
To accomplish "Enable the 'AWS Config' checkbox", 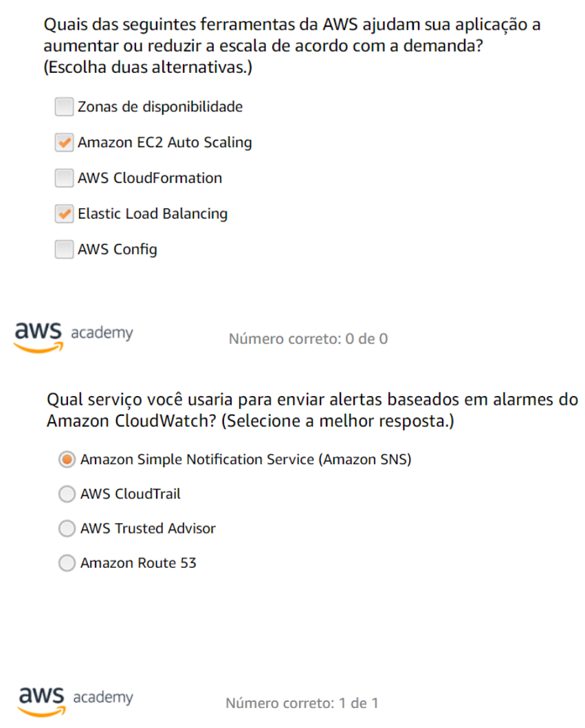I will click(64, 250).
